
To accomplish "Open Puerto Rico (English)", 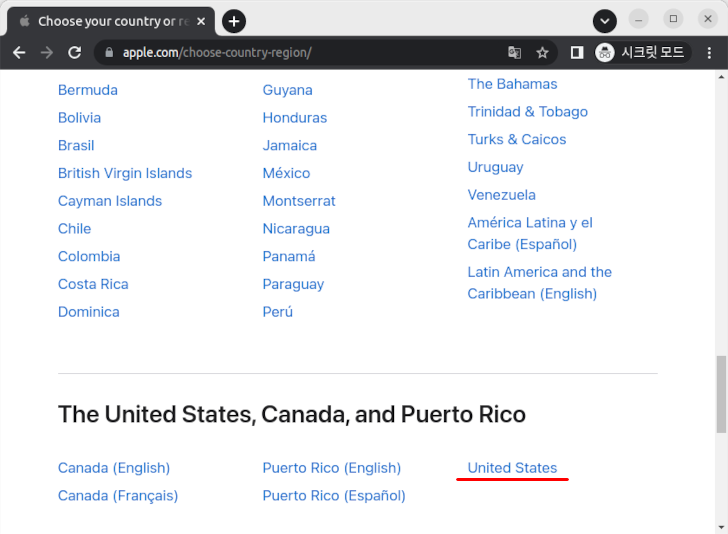I will click(332, 468).
